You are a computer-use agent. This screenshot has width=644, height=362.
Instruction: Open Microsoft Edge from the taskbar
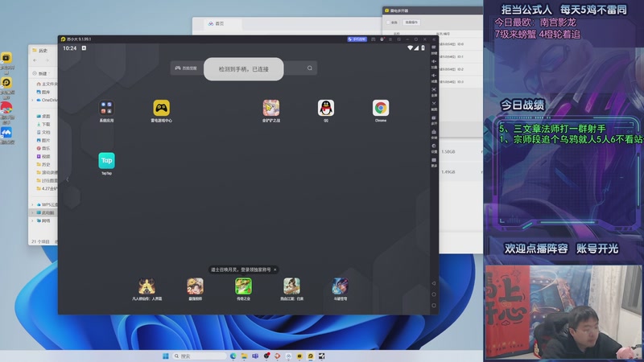click(x=233, y=356)
